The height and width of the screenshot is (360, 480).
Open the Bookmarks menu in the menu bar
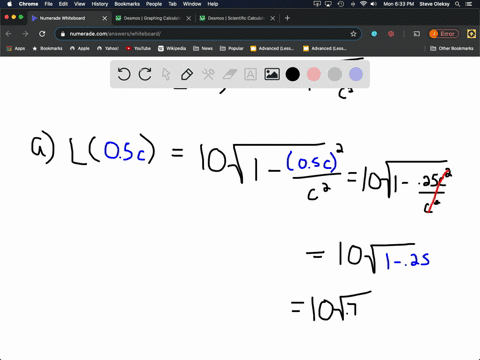pos(127,4)
